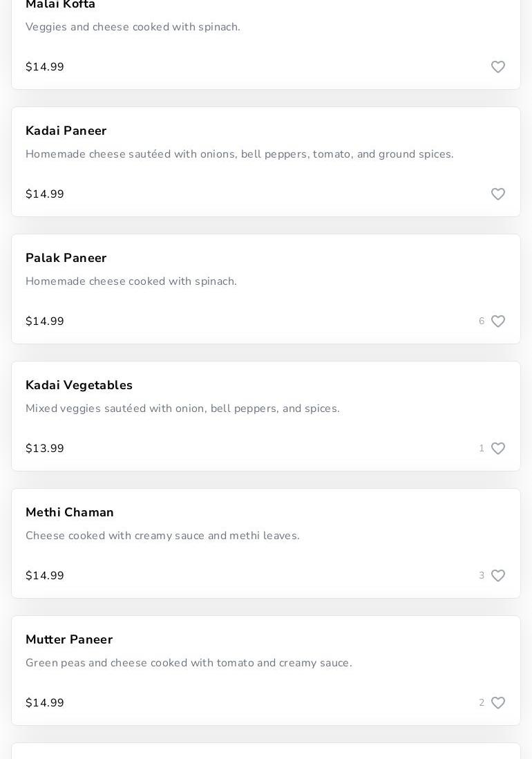Tap the heart icon on Kadai Paneer
Screen dimensions: 532x759
pos(497,194)
